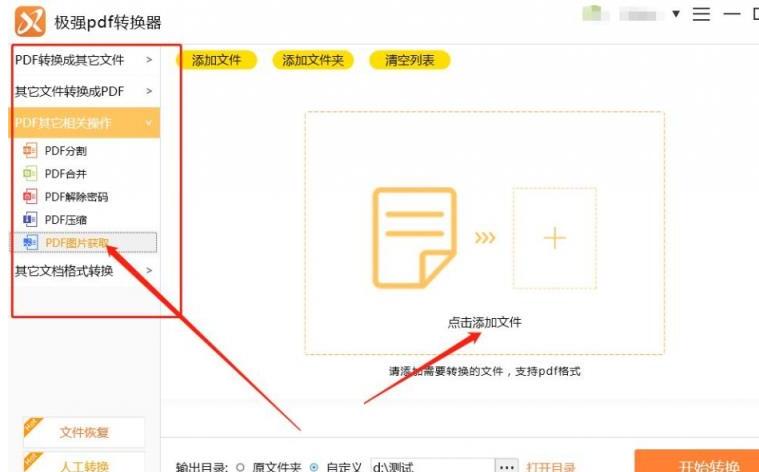
Task: Select 原文件夹 output radio button
Action: click(241, 468)
